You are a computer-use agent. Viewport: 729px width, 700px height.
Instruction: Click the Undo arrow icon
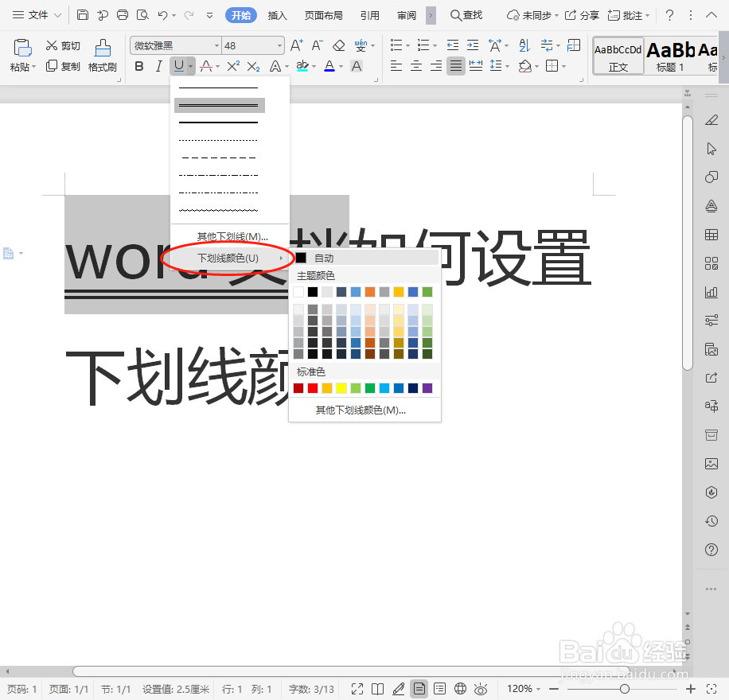coord(162,15)
